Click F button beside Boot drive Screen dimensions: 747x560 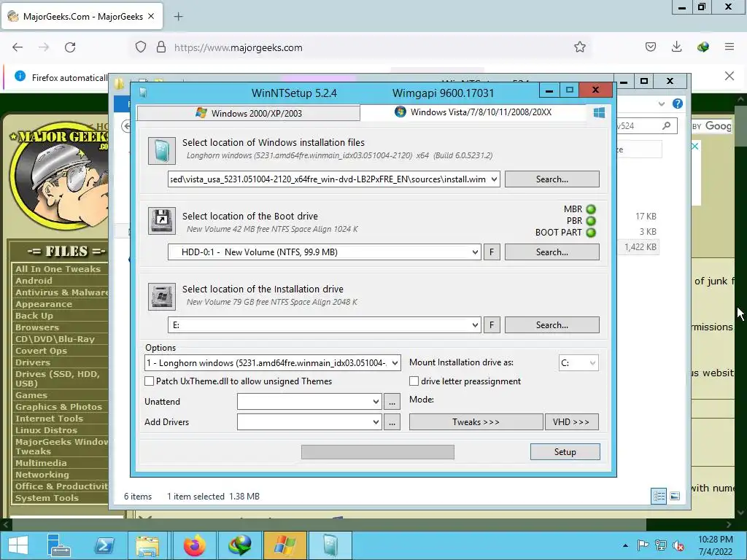492,252
